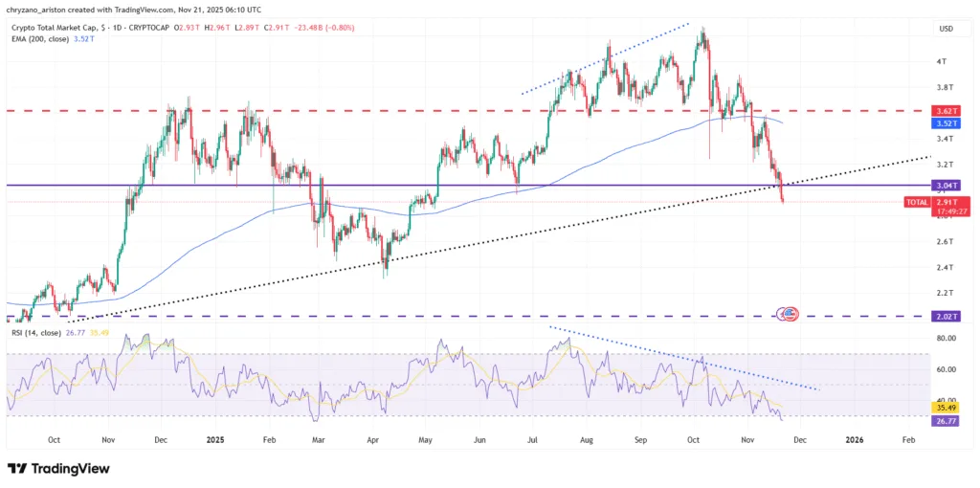This screenshot has width=980, height=488.
Task: Click the blue 3.52T EMA price label
Action: click(x=945, y=123)
